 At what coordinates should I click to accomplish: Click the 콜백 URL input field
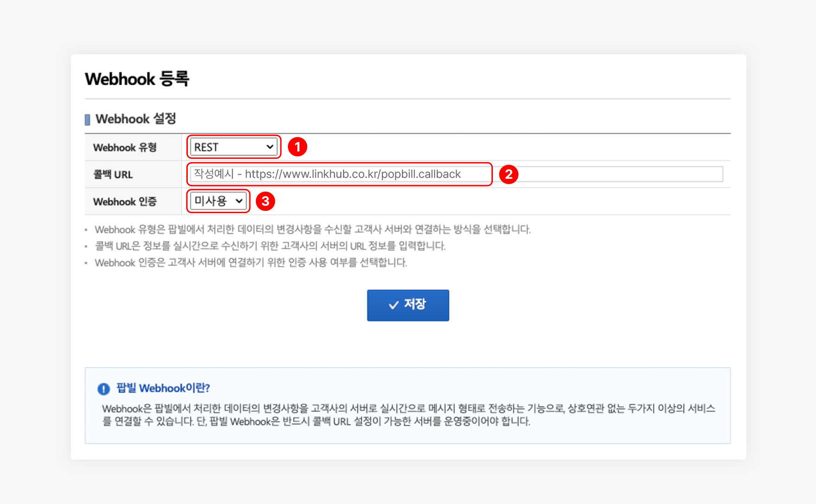point(456,174)
